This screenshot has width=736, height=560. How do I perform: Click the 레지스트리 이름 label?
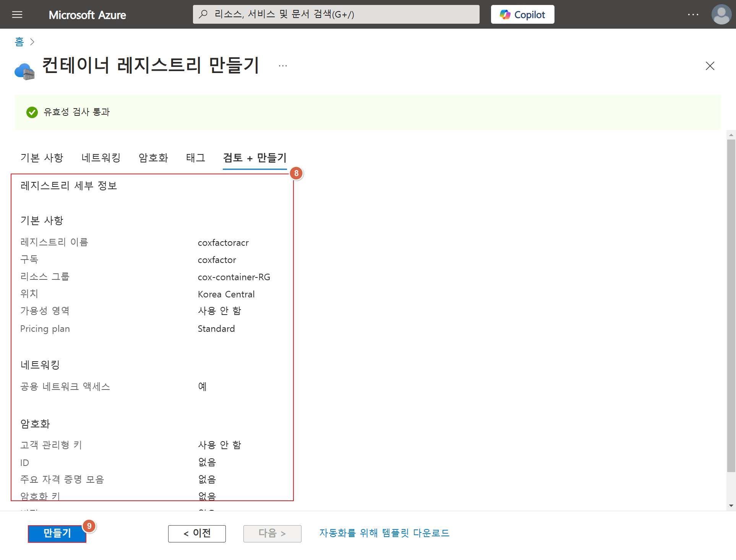point(54,242)
